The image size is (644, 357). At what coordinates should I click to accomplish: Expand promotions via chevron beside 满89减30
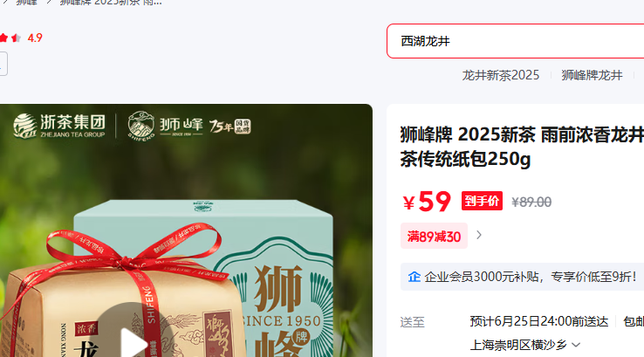pyautogui.click(x=479, y=235)
